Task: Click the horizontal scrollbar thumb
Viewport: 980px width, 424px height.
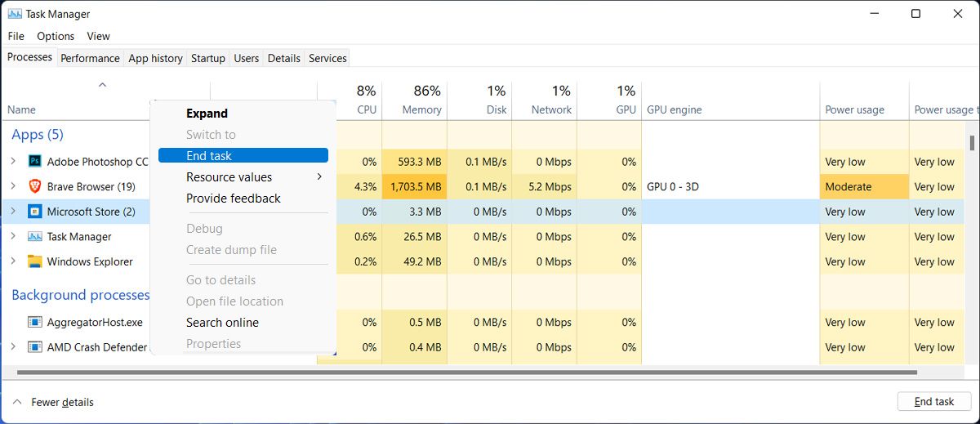Action: (465, 373)
